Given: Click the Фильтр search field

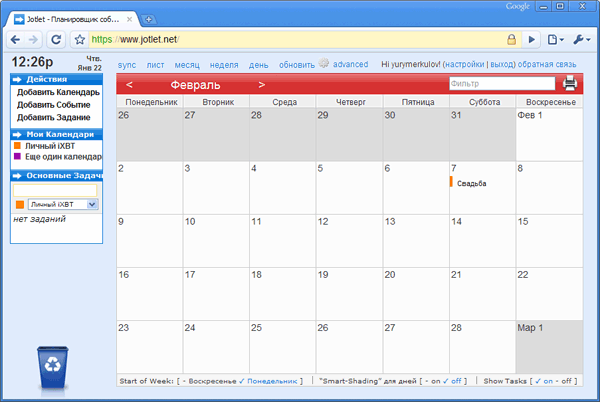Looking at the screenshot, I should 502,83.
